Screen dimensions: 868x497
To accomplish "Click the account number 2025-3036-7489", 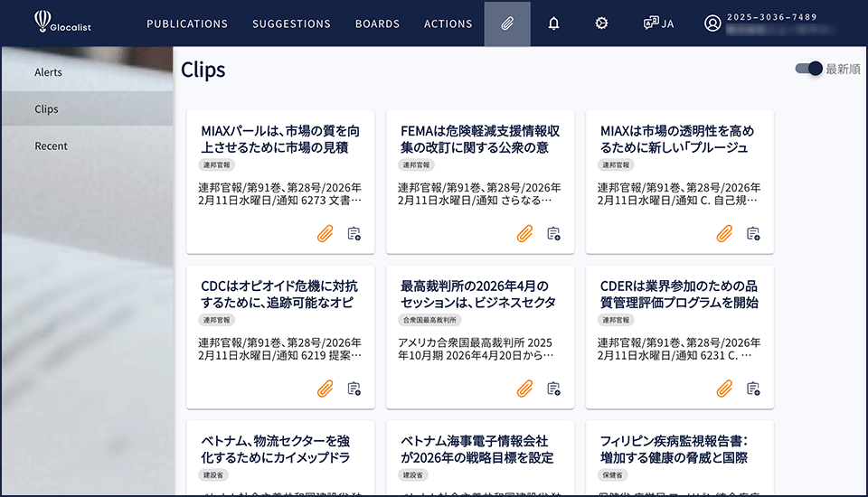I will pos(771,17).
